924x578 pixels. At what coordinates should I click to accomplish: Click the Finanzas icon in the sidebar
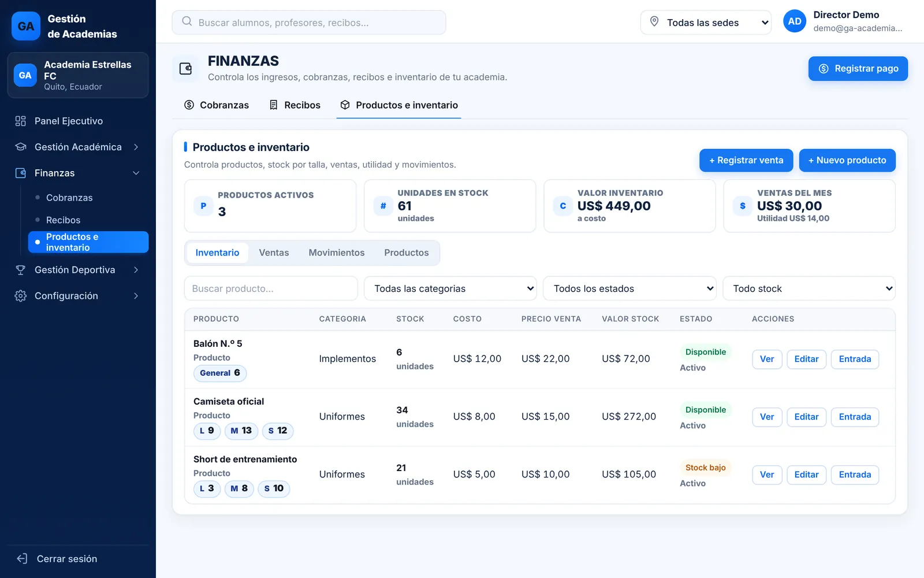21,173
